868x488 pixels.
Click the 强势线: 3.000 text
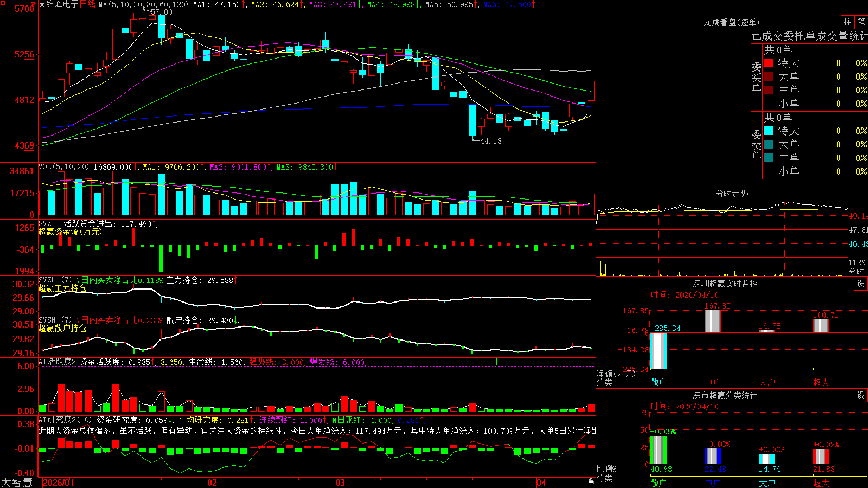pyautogui.click(x=277, y=362)
